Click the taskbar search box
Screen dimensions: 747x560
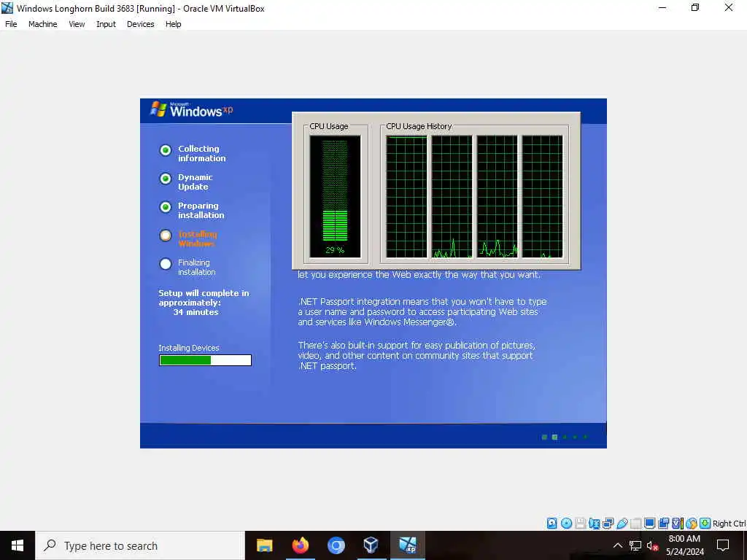coord(140,545)
